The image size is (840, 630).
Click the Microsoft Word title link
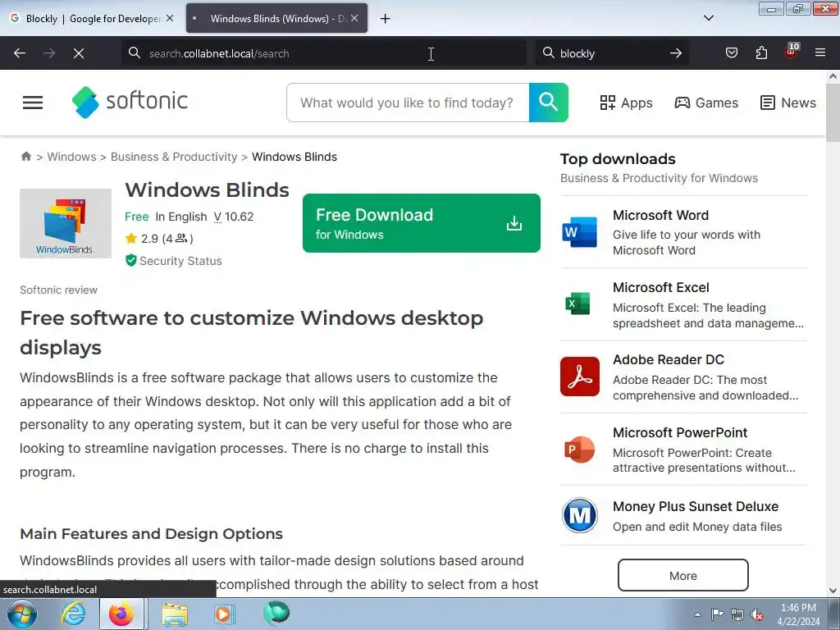(x=660, y=215)
